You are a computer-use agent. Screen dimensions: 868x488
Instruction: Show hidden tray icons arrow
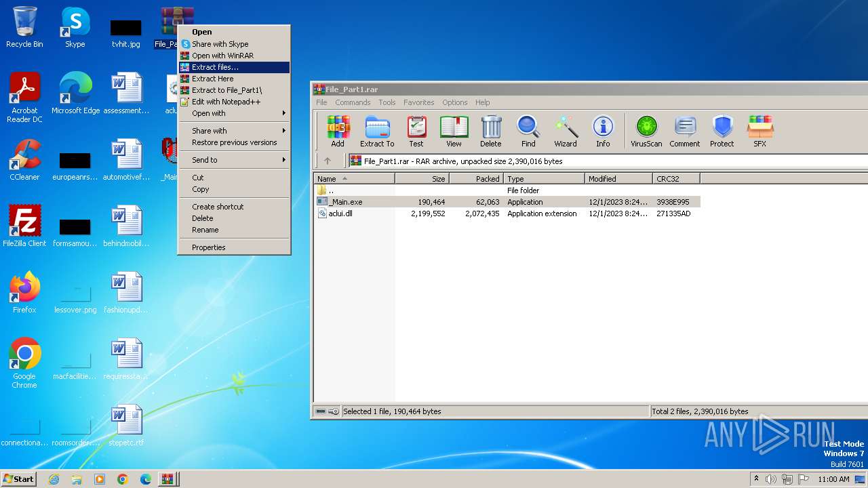click(756, 479)
